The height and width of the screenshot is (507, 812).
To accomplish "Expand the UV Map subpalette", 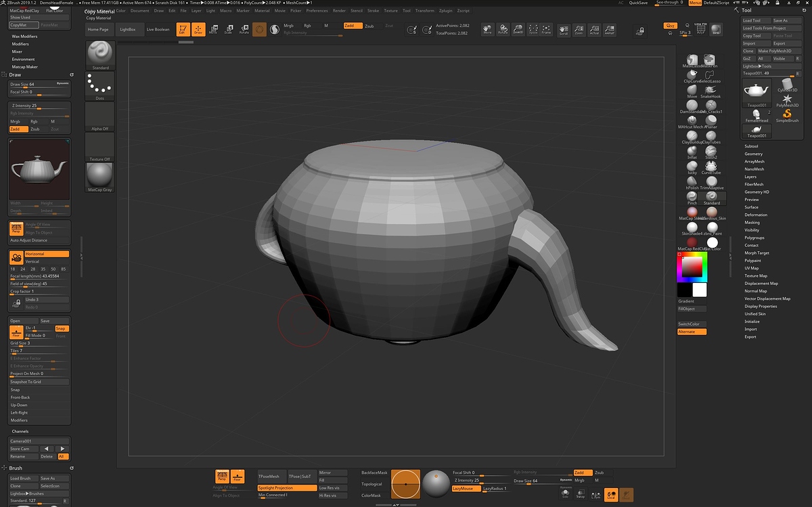I will (x=752, y=268).
